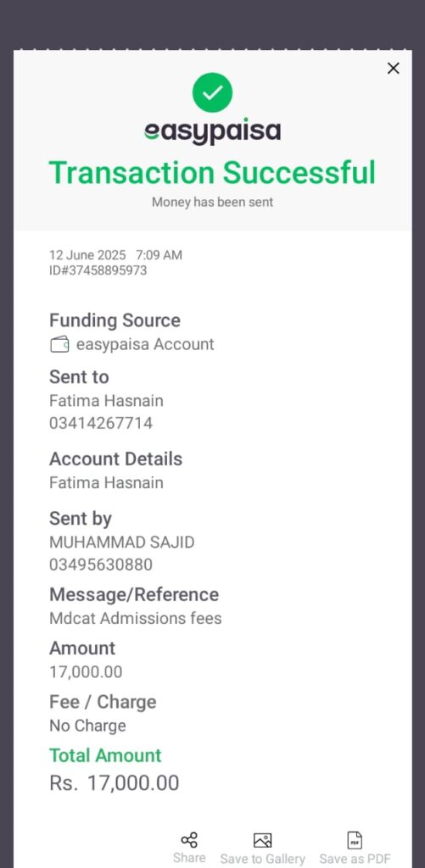Tap the transaction date 12 June 2025
Screen dimensions: 425x868
coord(87,255)
